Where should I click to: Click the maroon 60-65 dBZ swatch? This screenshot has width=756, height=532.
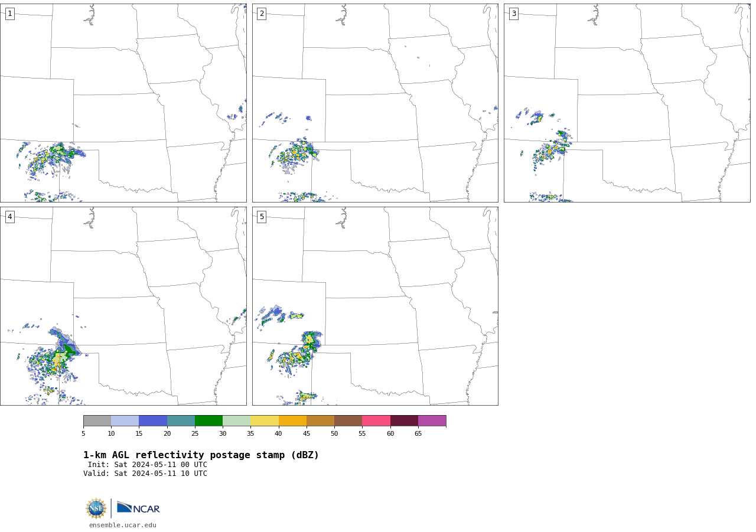click(404, 420)
